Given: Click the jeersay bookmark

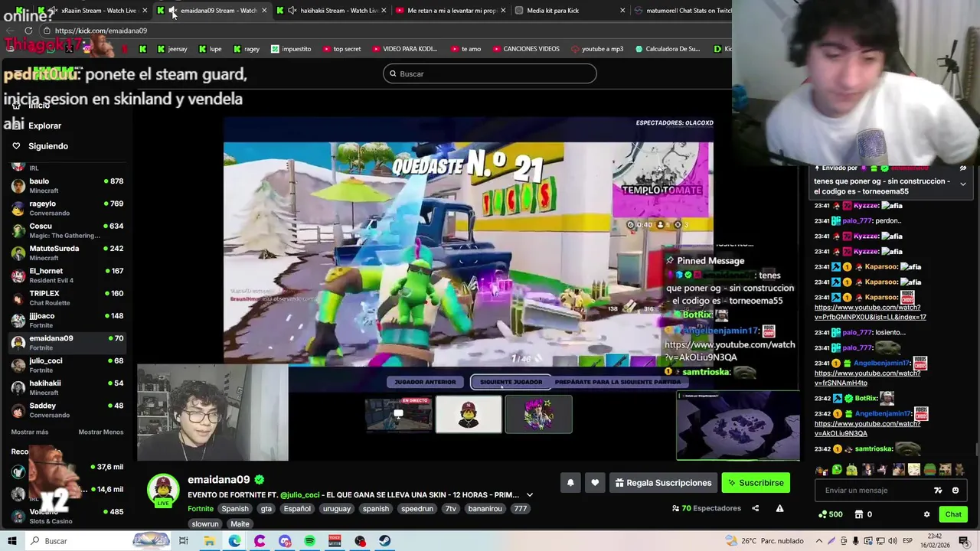Looking at the screenshot, I should click(171, 49).
